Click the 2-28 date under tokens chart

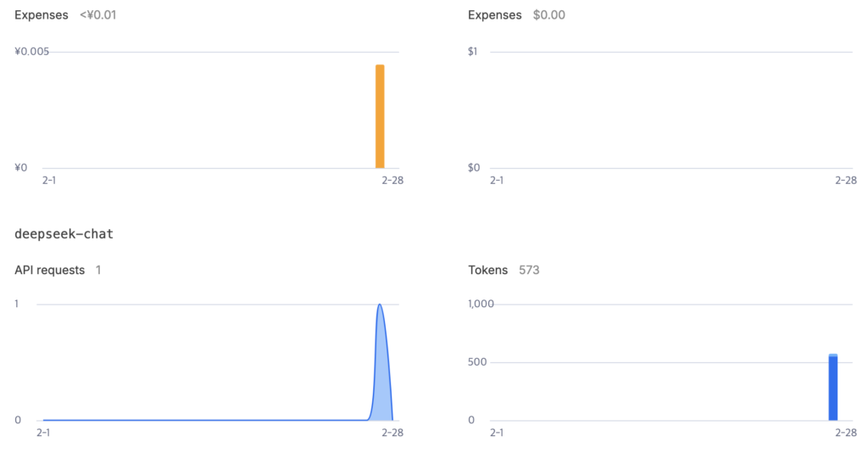(846, 433)
